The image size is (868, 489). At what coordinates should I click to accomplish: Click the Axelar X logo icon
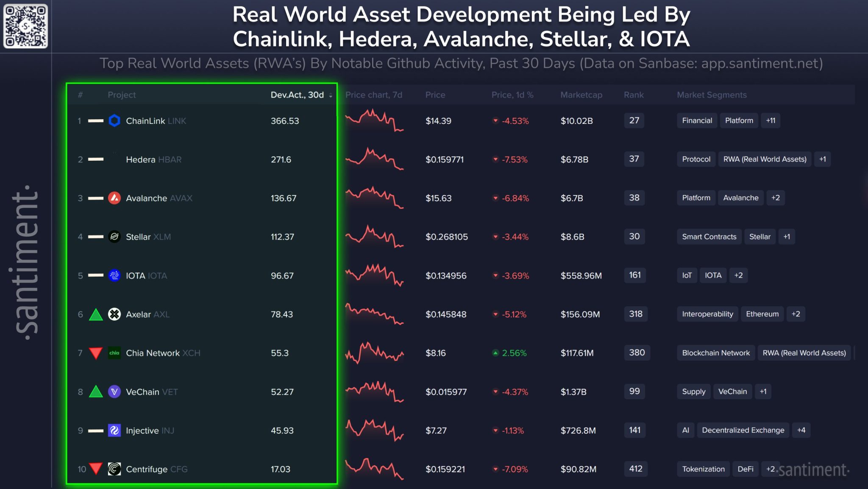coord(114,314)
